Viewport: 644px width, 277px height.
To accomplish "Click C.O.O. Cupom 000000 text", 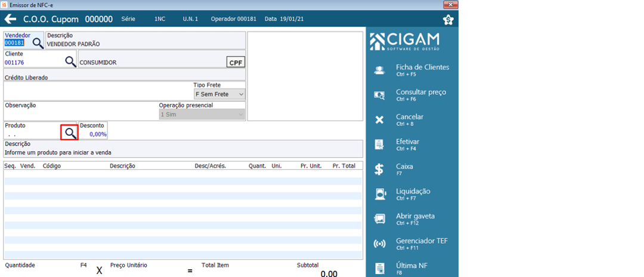I will [68, 19].
